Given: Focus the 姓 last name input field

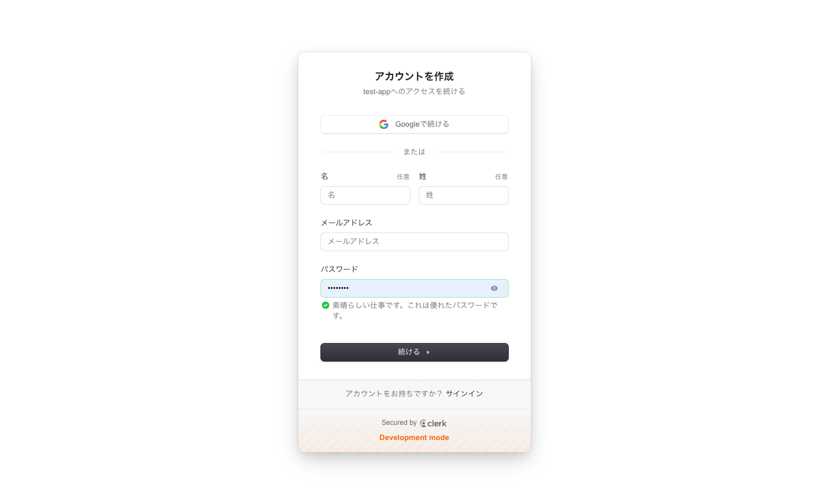Looking at the screenshot, I should point(463,195).
